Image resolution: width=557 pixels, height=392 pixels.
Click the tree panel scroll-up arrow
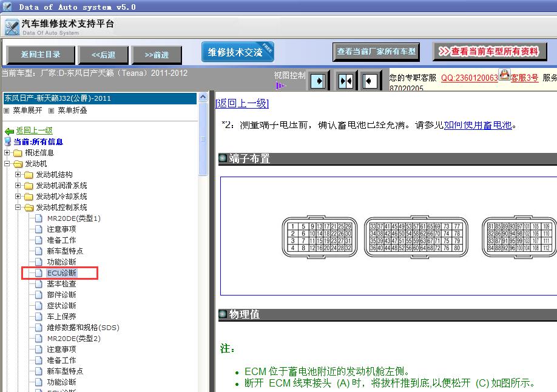click(203, 96)
